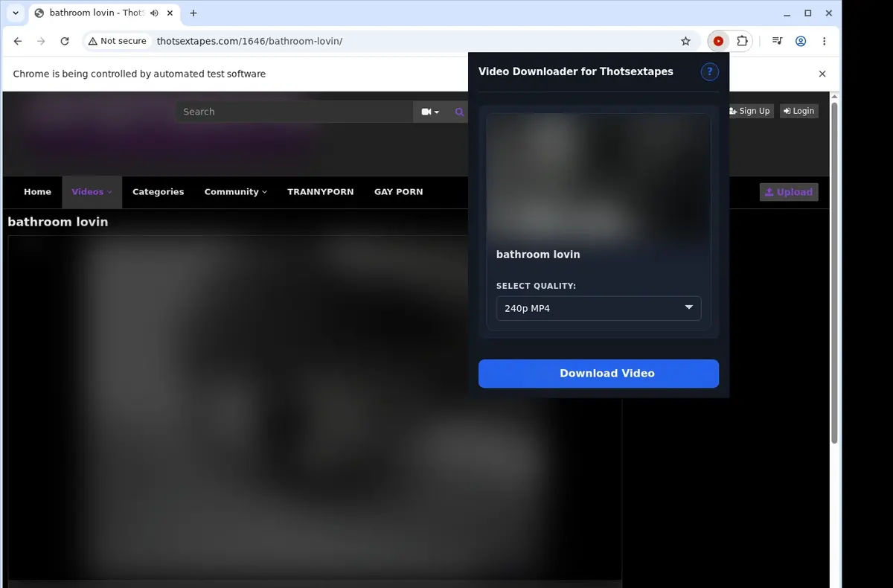Viewport: 893px width, 588px height.
Task: Open a new tab with plus button
Action: 193,13
